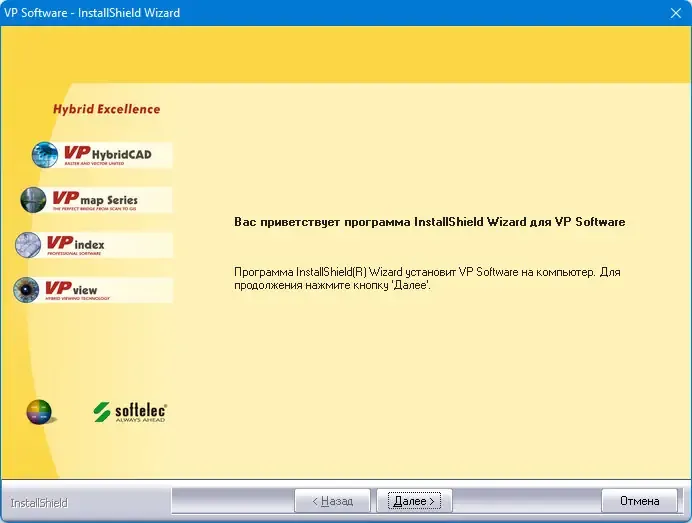Click the VP map Series product label

pos(95,200)
